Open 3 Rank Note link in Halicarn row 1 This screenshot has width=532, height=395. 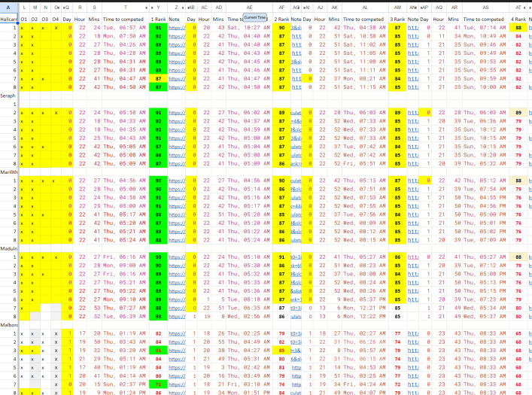[412, 28]
